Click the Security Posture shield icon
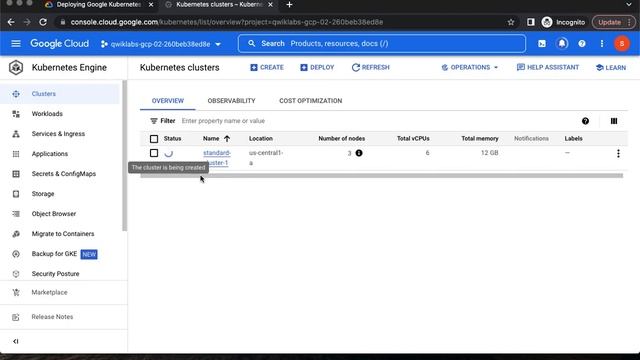The height and width of the screenshot is (360, 640). coord(16,274)
